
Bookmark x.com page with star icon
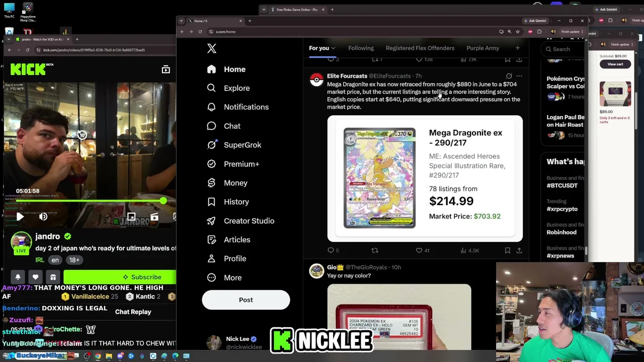pyautogui.click(x=518, y=32)
